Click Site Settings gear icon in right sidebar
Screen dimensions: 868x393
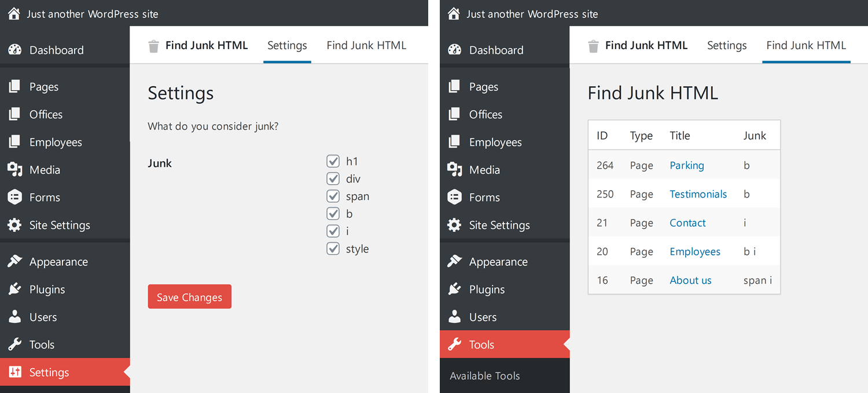[x=454, y=225]
